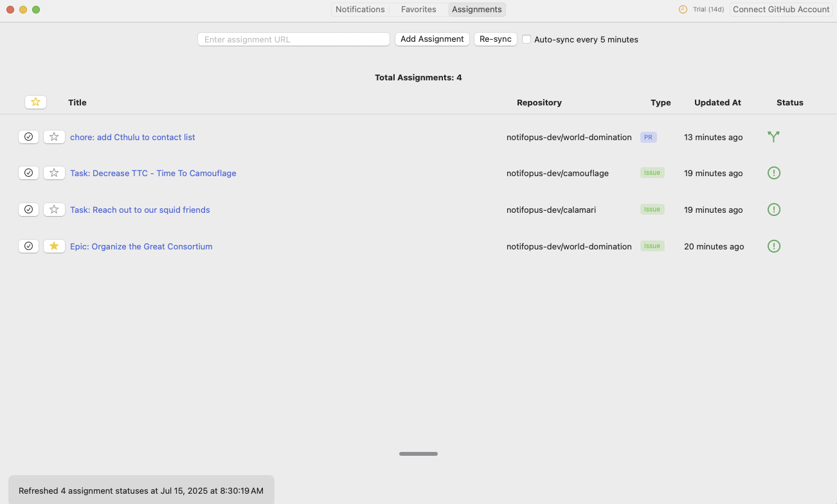Open 'Task: Reach out to our squid friends'
This screenshot has height=504, width=837.
pyautogui.click(x=140, y=210)
